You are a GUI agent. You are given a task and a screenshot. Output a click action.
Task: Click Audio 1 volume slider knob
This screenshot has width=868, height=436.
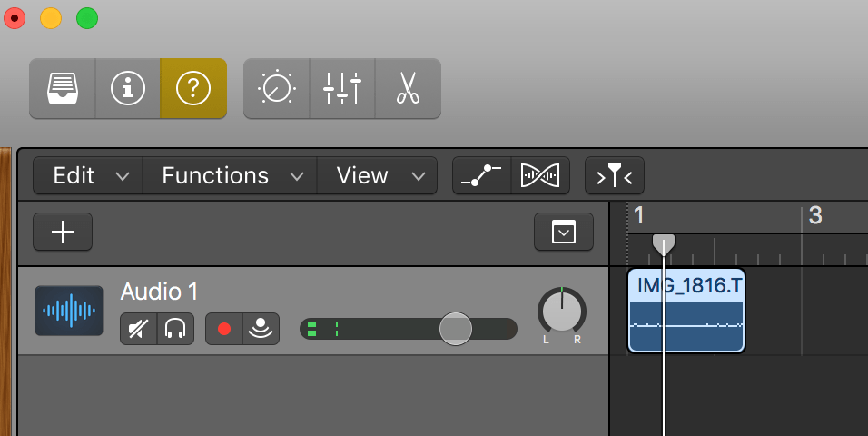tap(455, 328)
